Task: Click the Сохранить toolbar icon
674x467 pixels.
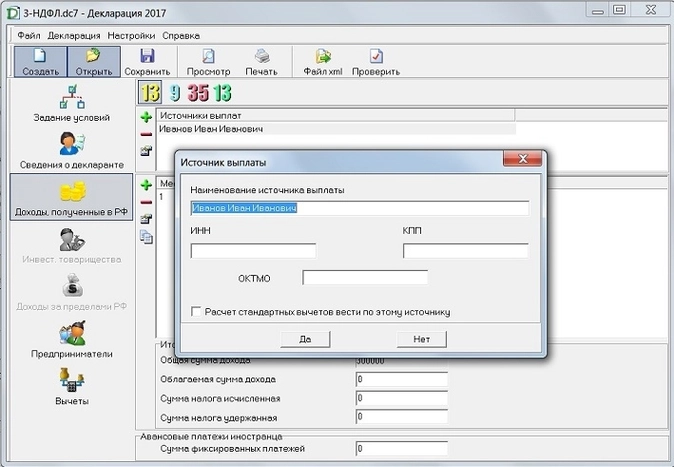Action: point(147,62)
